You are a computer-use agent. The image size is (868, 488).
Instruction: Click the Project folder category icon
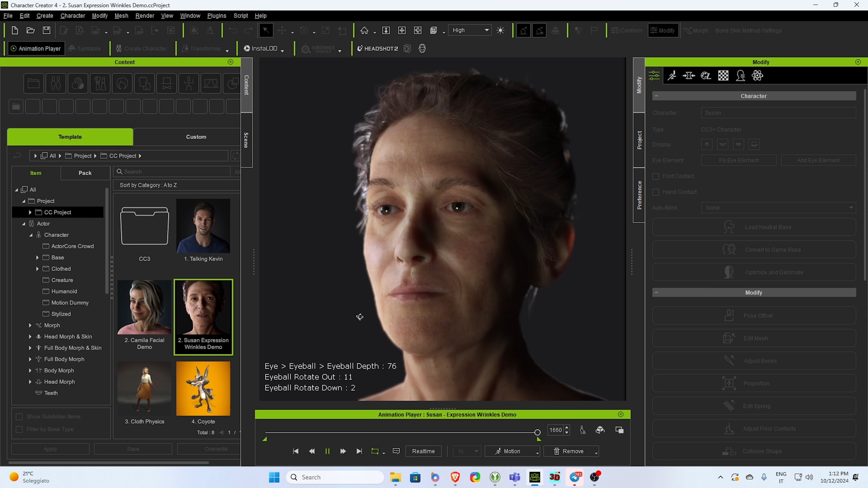33,83
